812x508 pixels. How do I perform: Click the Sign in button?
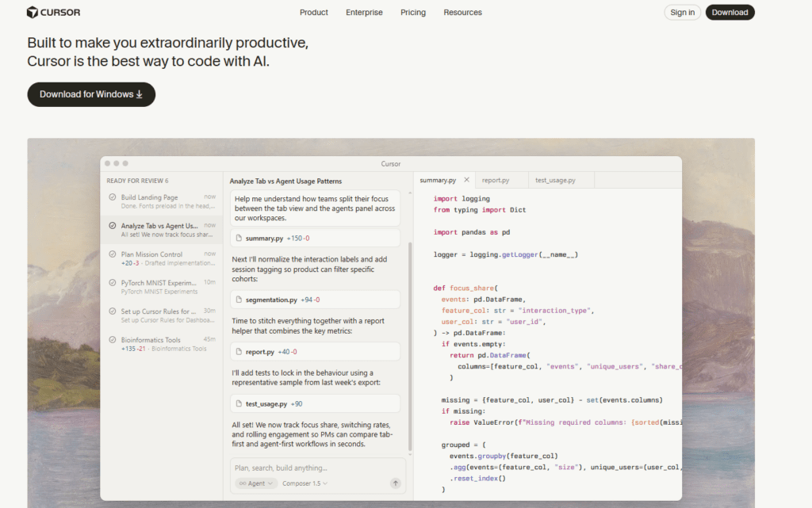tap(682, 13)
